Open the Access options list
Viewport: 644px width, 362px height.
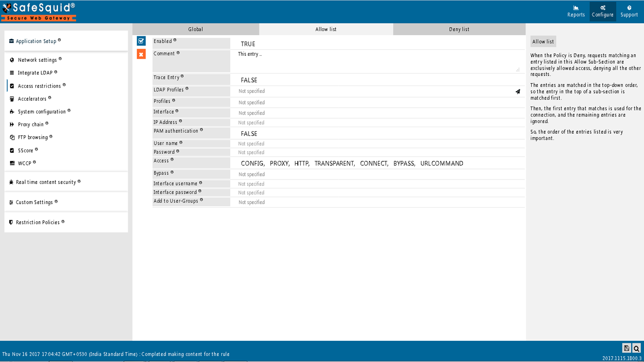click(x=377, y=163)
